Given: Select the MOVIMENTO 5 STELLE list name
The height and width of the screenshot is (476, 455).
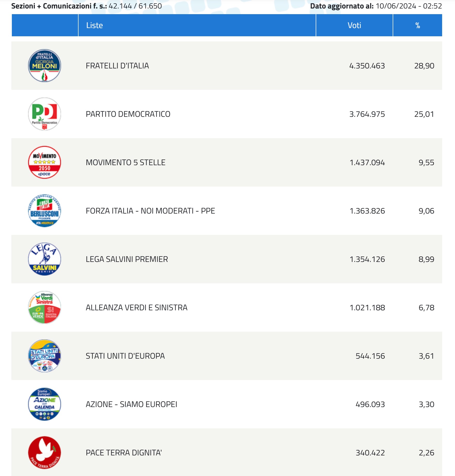Looking at the screenshot, I should click(x=125, y=163).
